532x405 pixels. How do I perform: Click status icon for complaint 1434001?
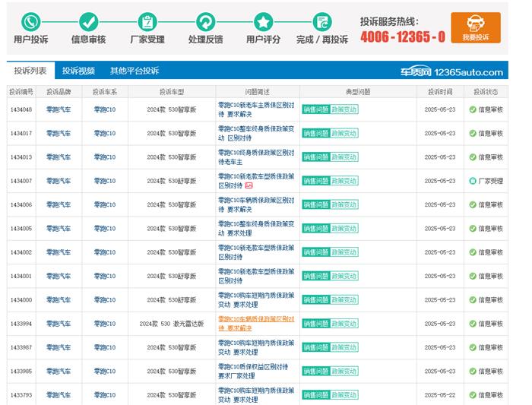(x=473, y=276)
